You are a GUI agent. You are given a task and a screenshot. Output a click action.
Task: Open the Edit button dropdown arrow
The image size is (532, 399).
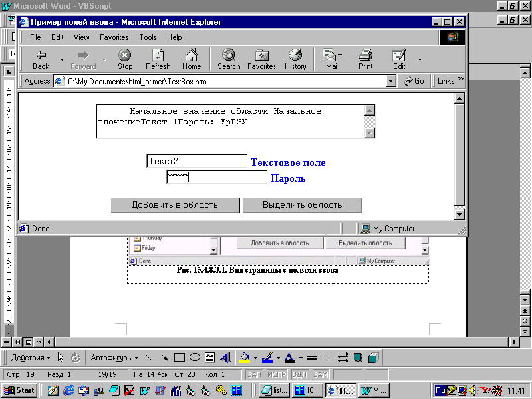tap(420, 59)
